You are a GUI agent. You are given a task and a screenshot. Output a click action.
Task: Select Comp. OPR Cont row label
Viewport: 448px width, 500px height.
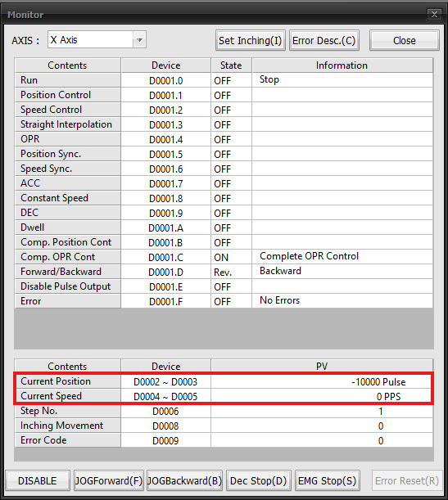[x=68, y=257]
